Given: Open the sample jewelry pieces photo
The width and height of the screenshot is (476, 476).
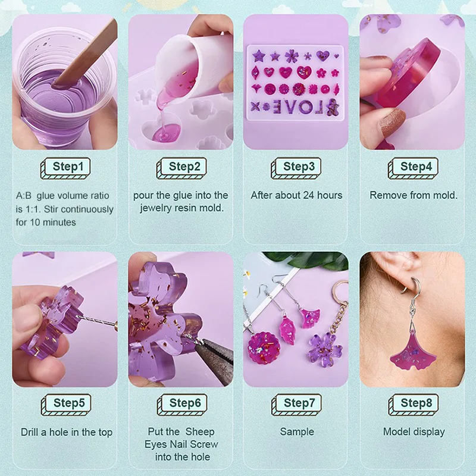Looking at the screenshot, I should tap(296, 320).
